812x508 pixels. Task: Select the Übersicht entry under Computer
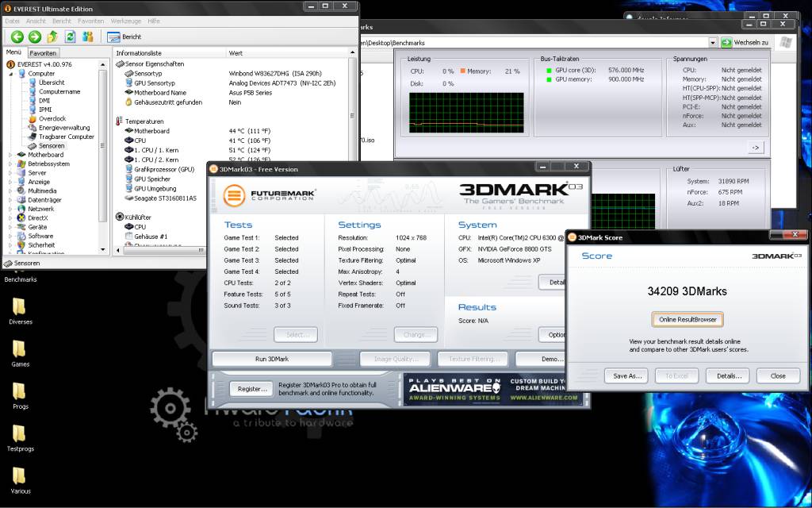click(52, 83)
